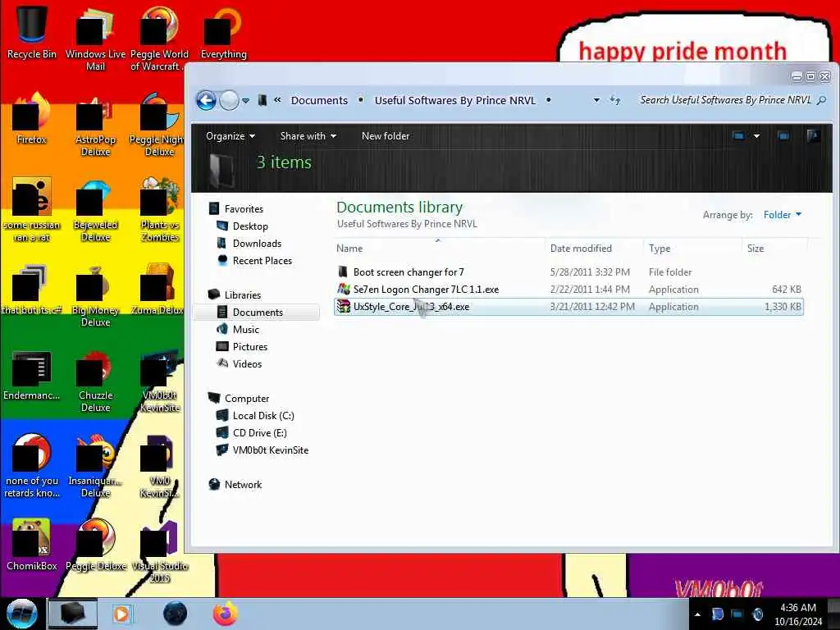Open AstroPop Deluxe desktop shortcut

[95, 125]
